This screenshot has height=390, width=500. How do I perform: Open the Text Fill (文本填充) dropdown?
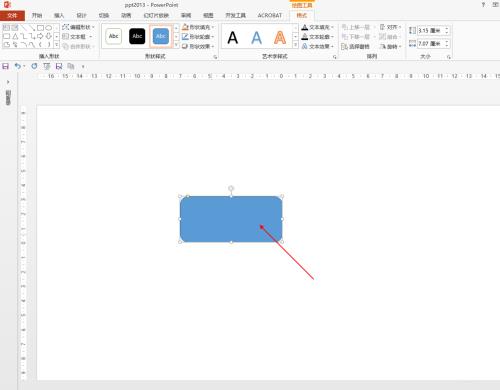tap(318, 27)
